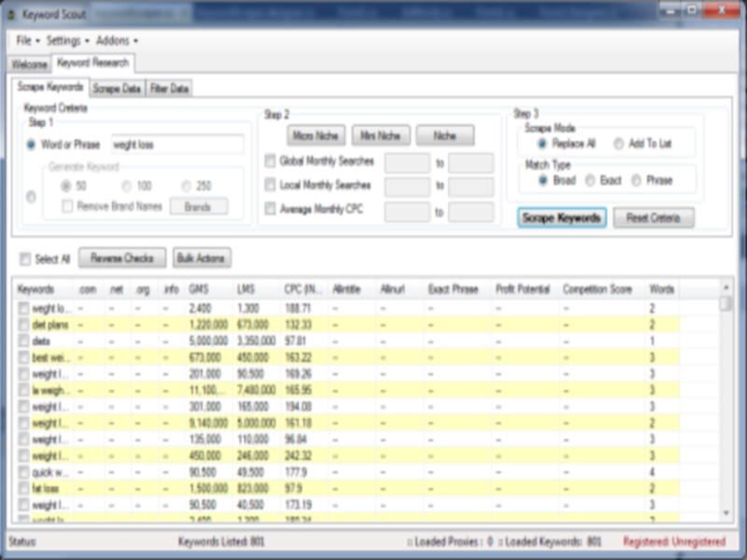Image resolution: width=747 pixels, height=560 pixels.
Task: Click the Keyword Scout app icon in title bar
Action: click(11, 15)
